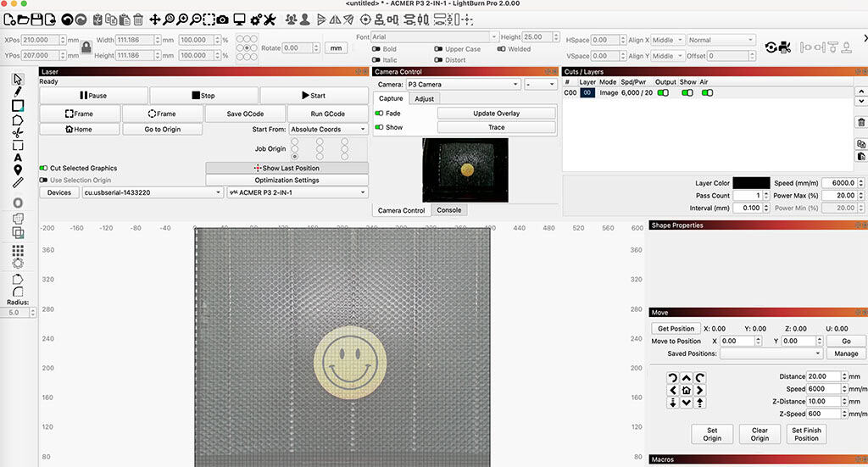Create a new file from the toolbar
868x467 pixels.
coord(9,20)
